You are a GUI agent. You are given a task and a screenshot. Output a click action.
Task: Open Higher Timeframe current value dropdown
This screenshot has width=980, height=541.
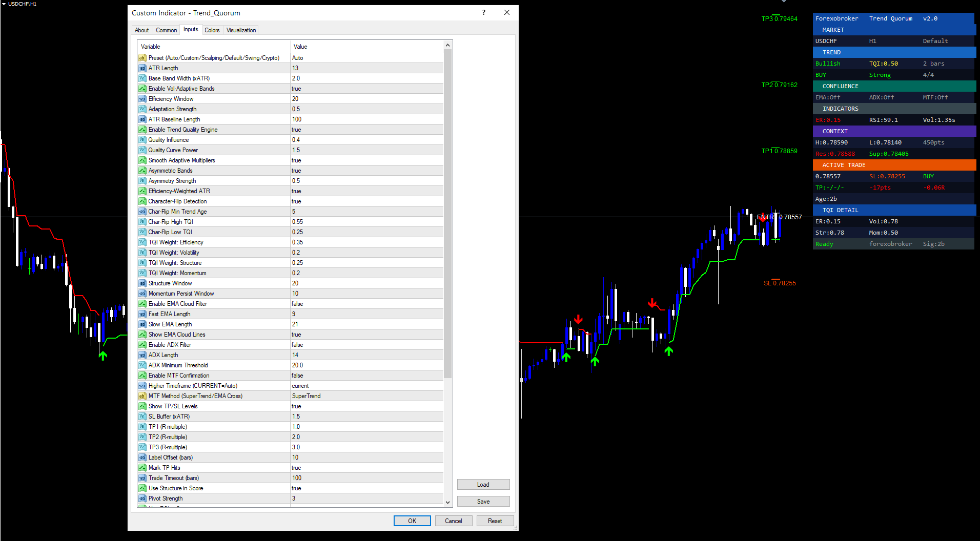click(x=366, y=386)
